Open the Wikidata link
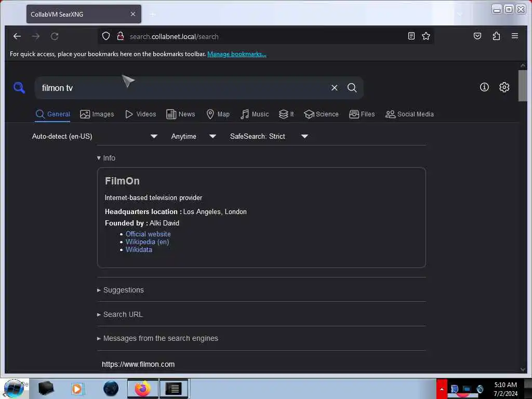This screenshot has width=532, height=399. (x=139, y=250)
